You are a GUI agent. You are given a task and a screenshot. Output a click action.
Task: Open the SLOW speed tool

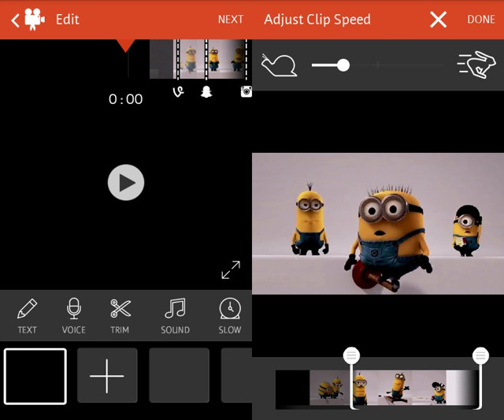(230, 316)
